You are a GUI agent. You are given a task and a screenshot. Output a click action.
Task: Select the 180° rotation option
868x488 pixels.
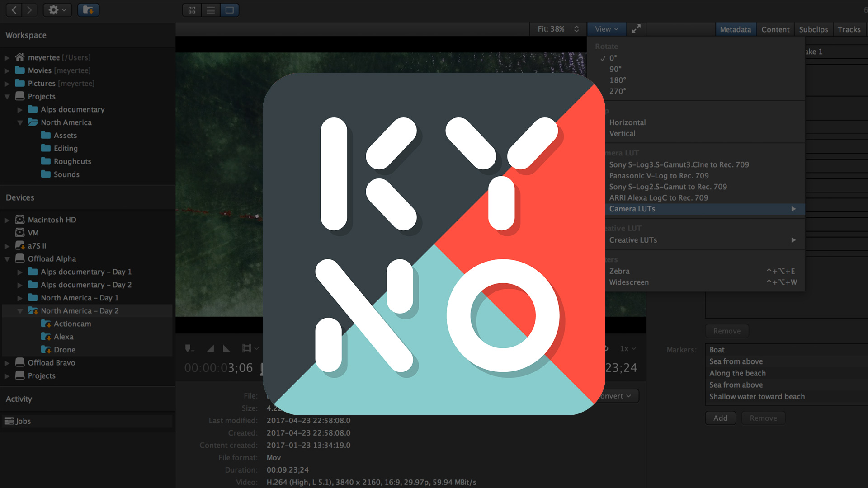coord(618,80)
